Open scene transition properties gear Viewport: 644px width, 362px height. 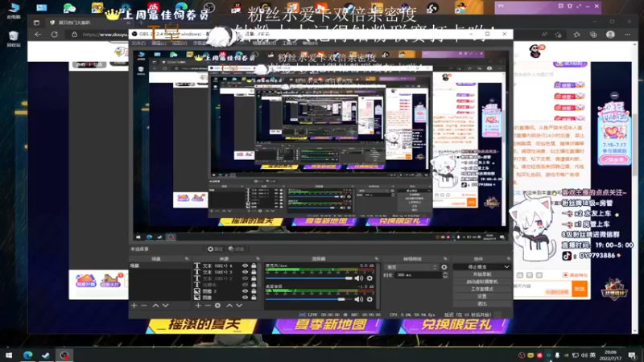pyautogui.click(x=444, y=267)
